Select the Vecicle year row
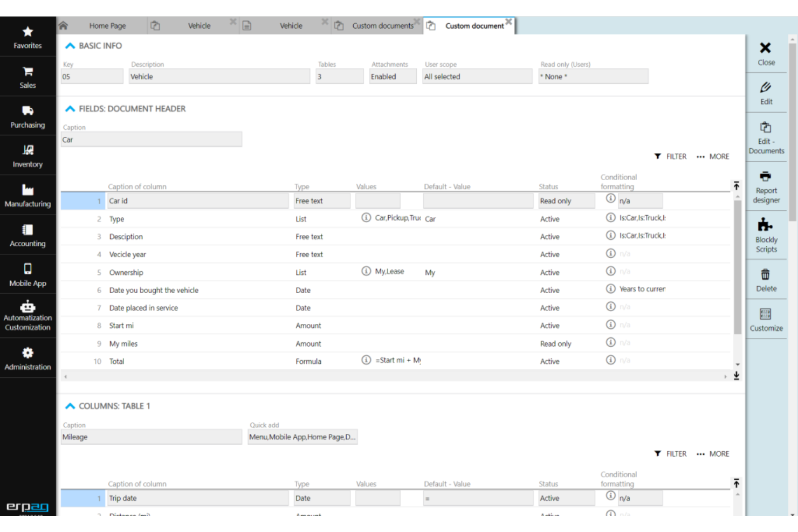This screenshot has height=532, width=798. 395,254
